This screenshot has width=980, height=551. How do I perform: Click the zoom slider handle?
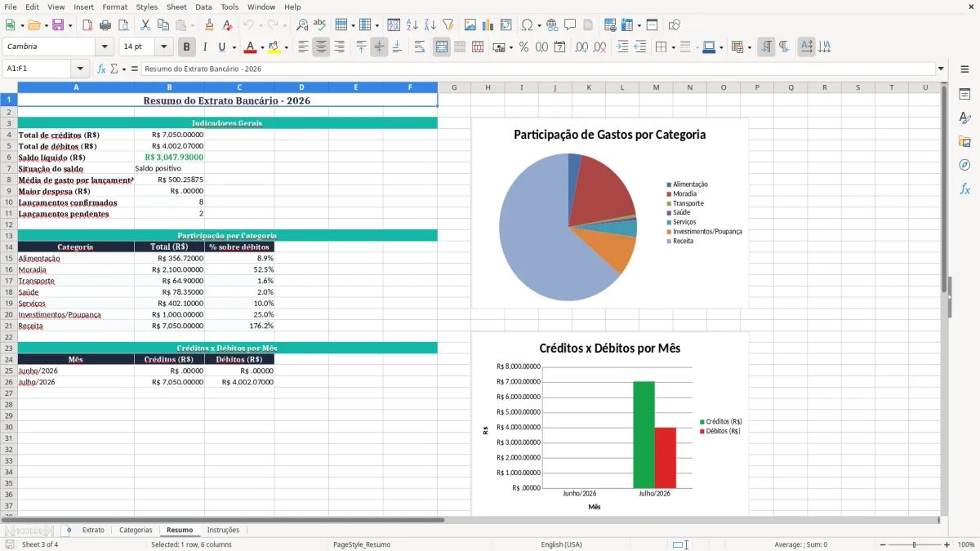914,544
